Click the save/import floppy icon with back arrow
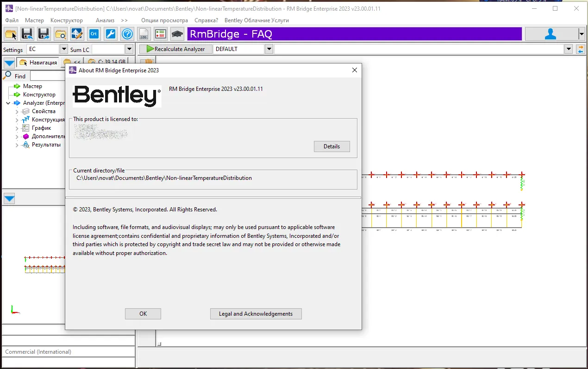 [27, 34]
